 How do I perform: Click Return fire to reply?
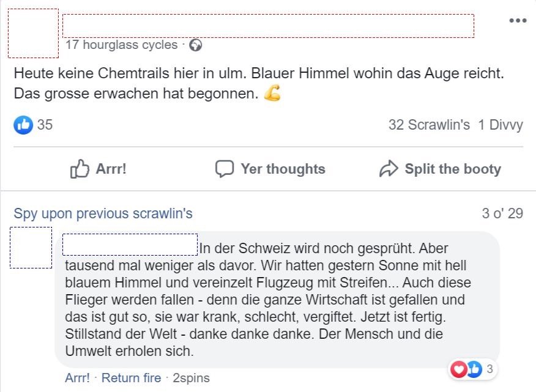[131, 378]
